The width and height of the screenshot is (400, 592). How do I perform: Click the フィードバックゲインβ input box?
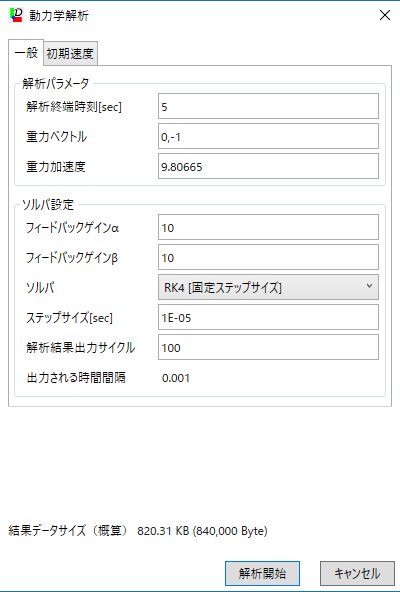268,257
